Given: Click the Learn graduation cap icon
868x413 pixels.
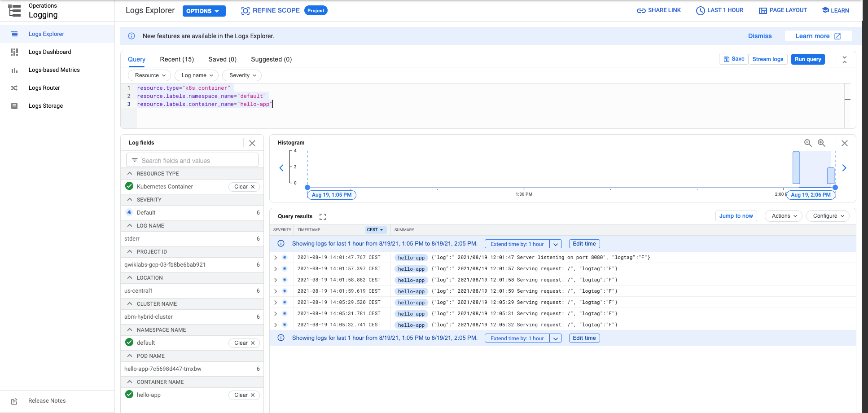Looking at the screenshot, I should click(825, 10).
